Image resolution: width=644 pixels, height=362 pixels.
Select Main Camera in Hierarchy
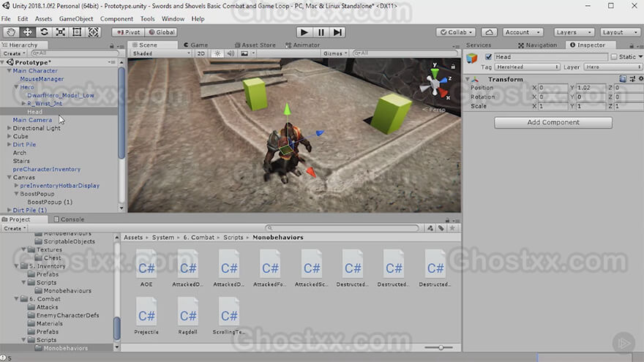coord(32,120)
